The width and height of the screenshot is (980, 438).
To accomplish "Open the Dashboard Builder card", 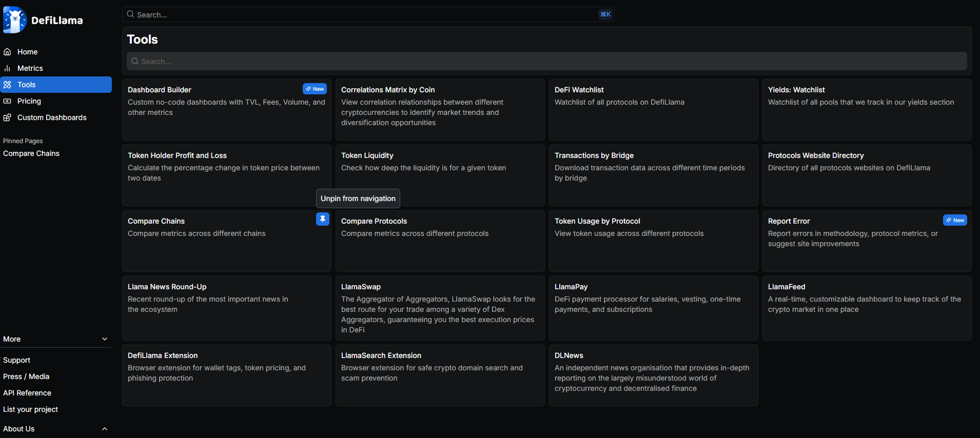I will pos(227,110).
